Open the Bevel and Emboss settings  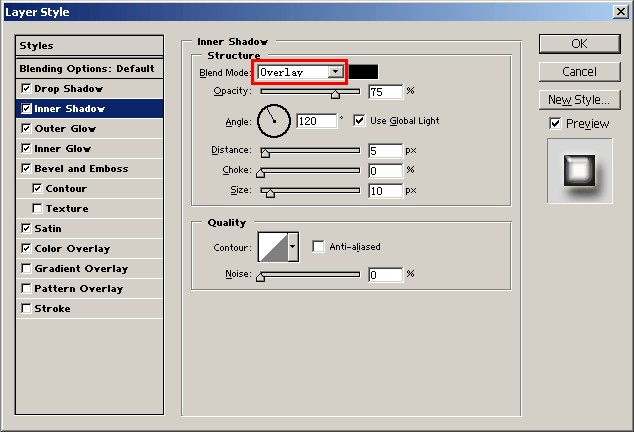[81, 169]
